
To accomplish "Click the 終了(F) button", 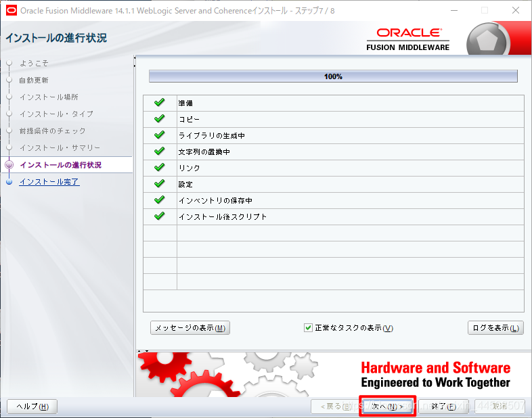I will coord(443,406).
